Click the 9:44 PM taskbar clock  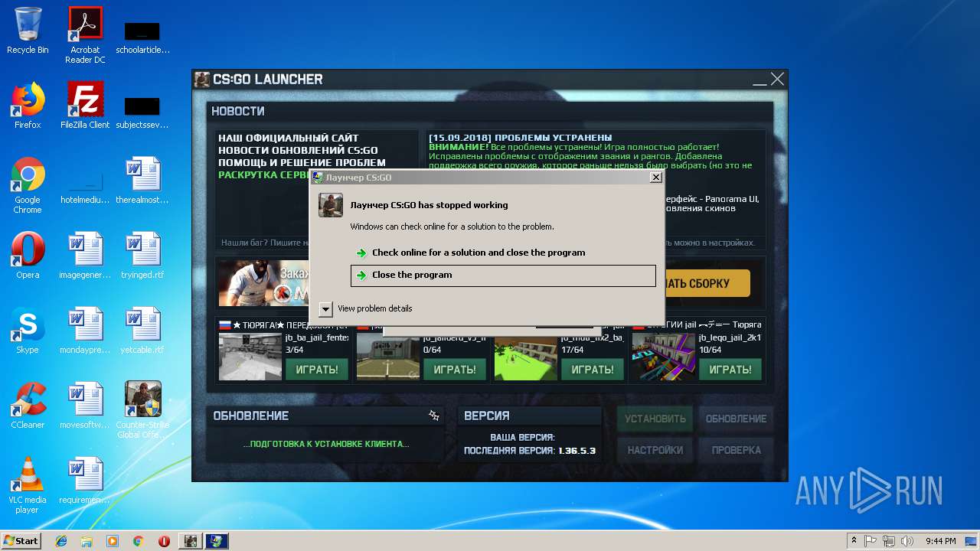click(x=940, y=541)
